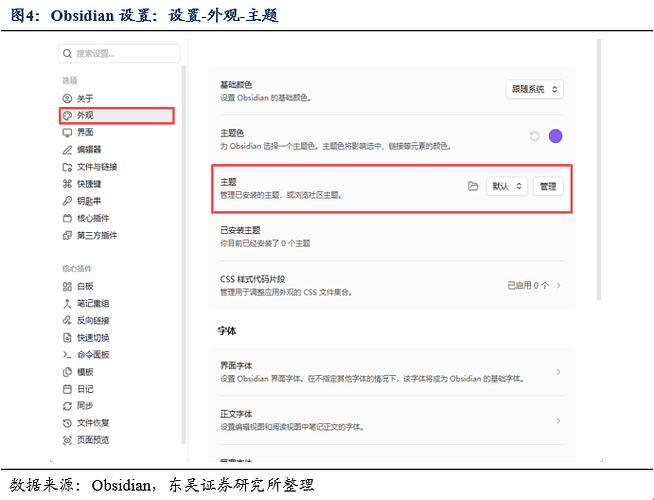Viewport: 654px width, 500px height.
Task: Select the 模板 copy icon
Action: [x=67, y=372]
